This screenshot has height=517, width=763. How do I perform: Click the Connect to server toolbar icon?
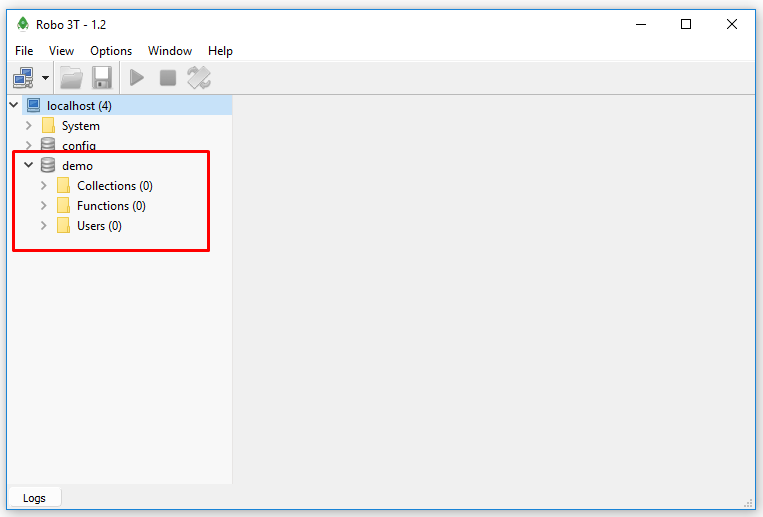point(23,78)
